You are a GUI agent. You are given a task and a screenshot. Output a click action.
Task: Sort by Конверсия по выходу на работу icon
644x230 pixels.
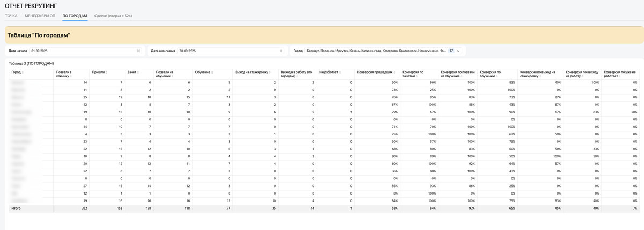tap(583, 76)
